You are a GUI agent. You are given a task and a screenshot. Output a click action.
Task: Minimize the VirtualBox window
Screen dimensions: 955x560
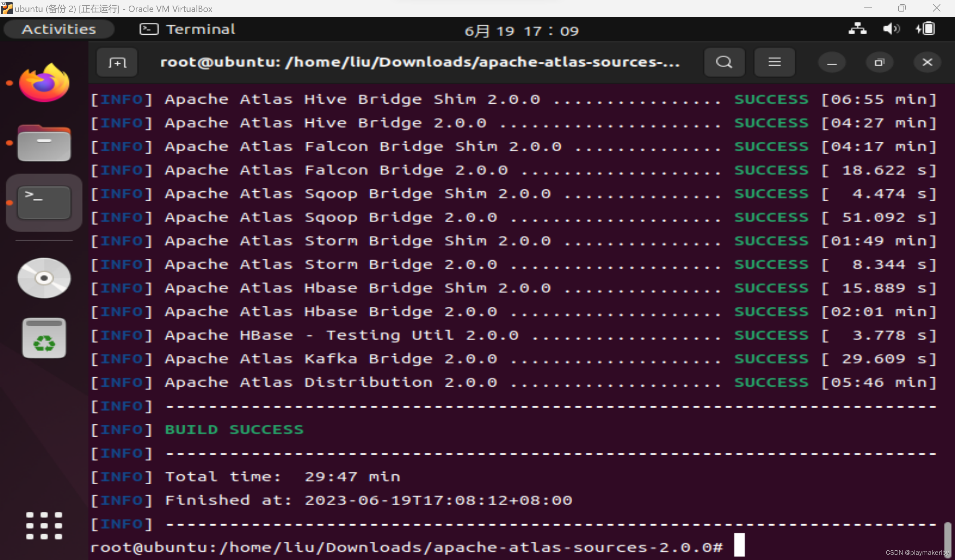[868, 8]
